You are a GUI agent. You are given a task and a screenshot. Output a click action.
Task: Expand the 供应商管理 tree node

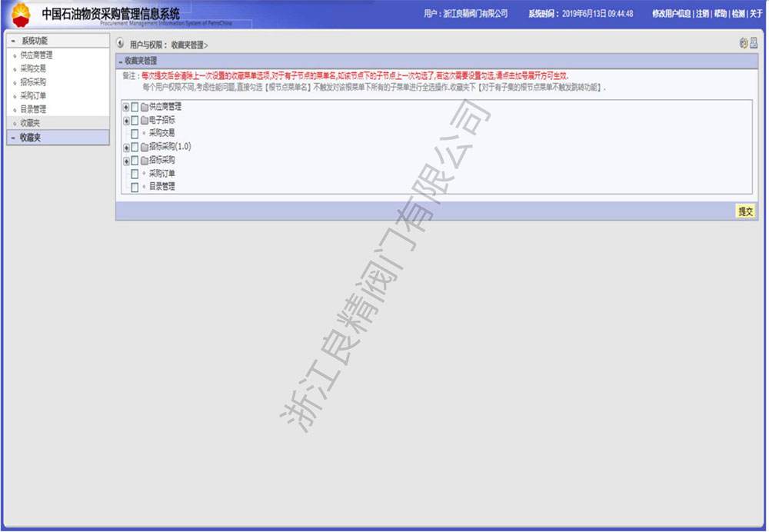pos(126,108)
